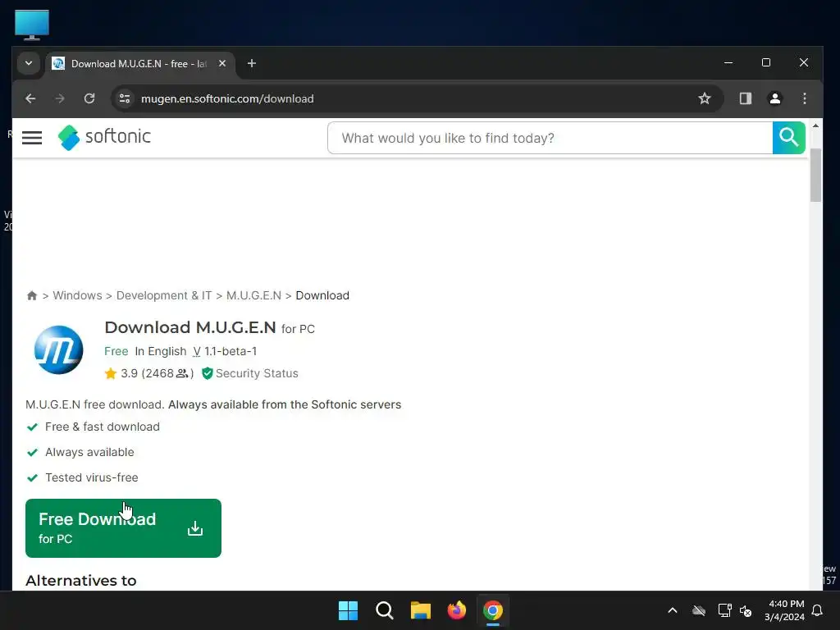Open a new tab
The image size is (840, 630).
pos(251,64)
